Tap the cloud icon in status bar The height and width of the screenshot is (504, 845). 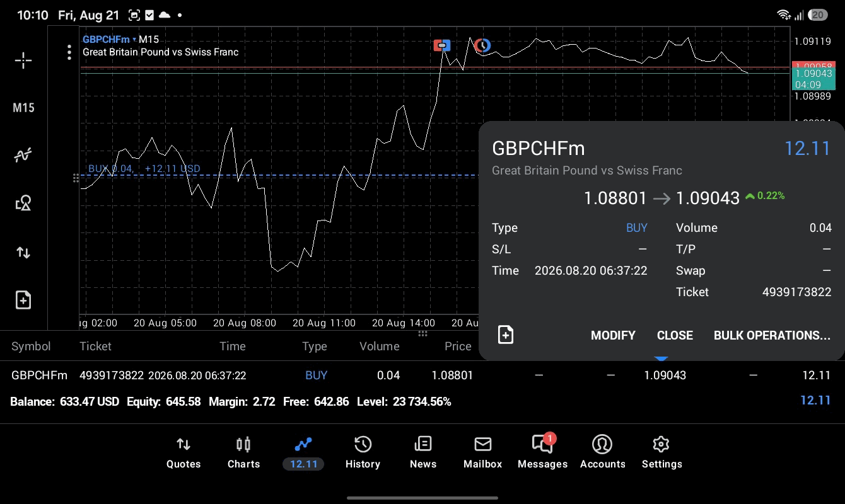165,14
